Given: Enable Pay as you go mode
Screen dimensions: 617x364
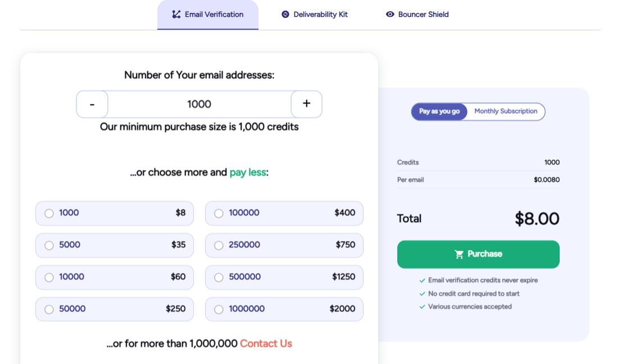Looking at the screenshot, I should click(439, 111).
